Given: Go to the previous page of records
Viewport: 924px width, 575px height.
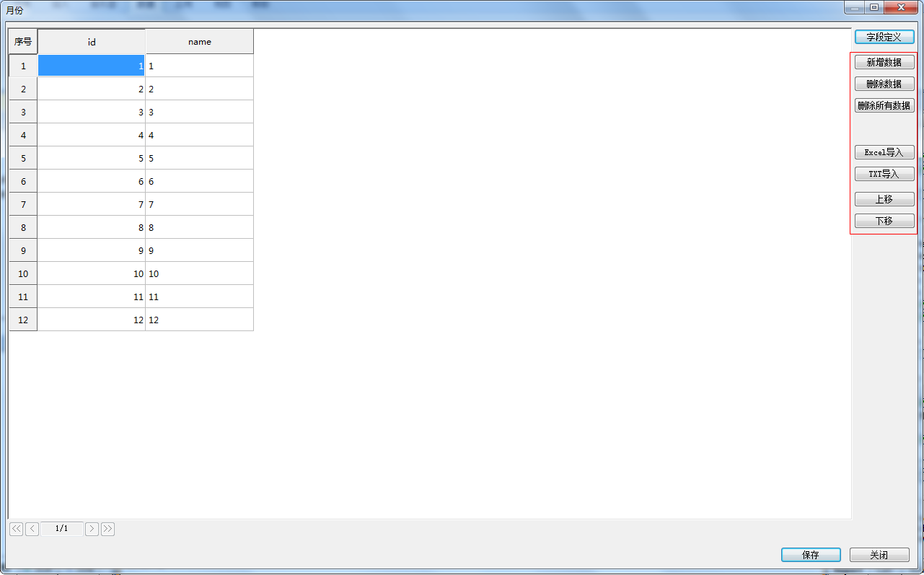Looking at the screenshot, I should click(32, 529).
